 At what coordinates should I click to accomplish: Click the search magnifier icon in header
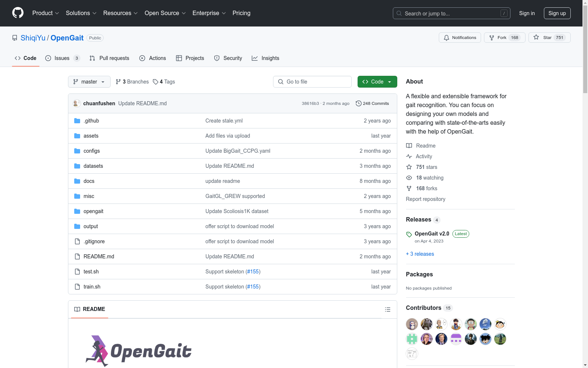click(x=399, y=13)
